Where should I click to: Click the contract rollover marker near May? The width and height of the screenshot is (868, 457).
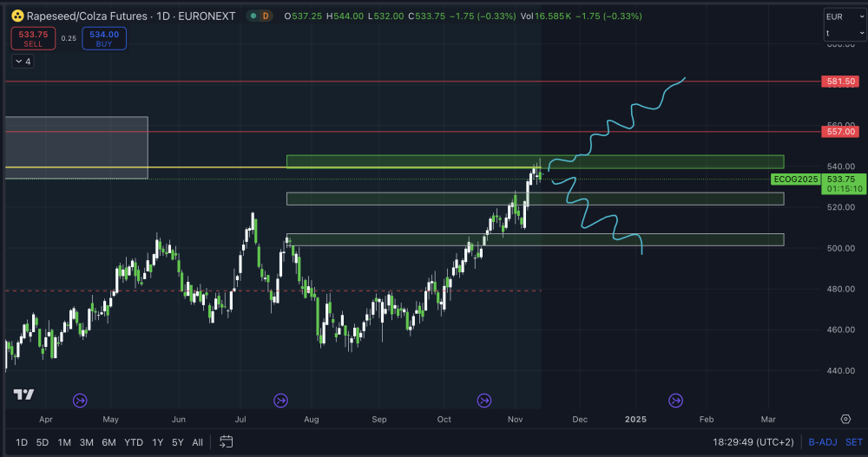tap(80, 400)
